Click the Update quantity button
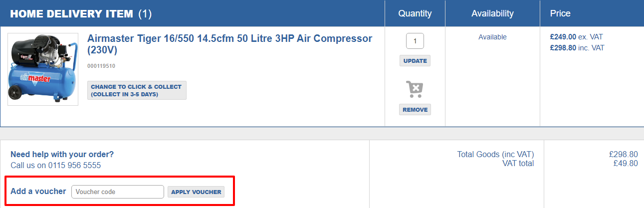644x208 pixels. click(x=415, y=61)
